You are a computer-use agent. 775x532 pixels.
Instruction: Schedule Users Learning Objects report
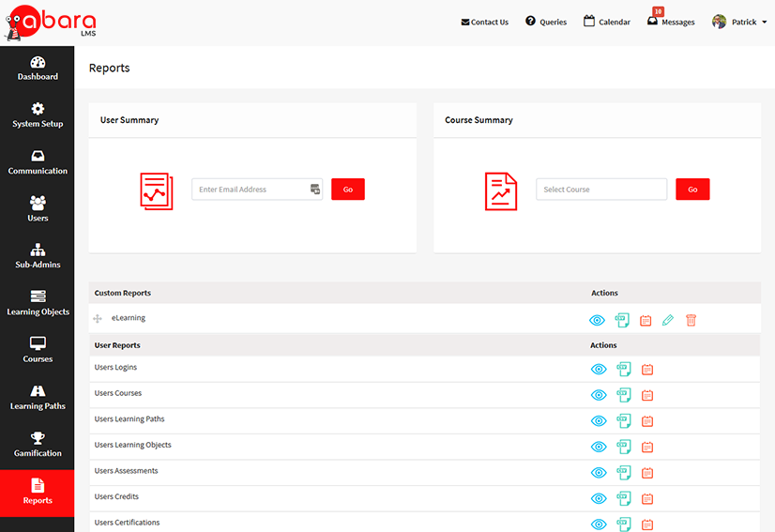(647, 447)
